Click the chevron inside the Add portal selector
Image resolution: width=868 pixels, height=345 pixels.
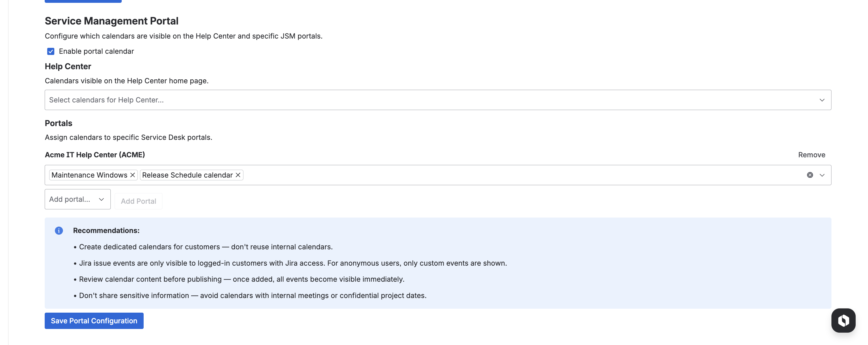coord(101,199)
